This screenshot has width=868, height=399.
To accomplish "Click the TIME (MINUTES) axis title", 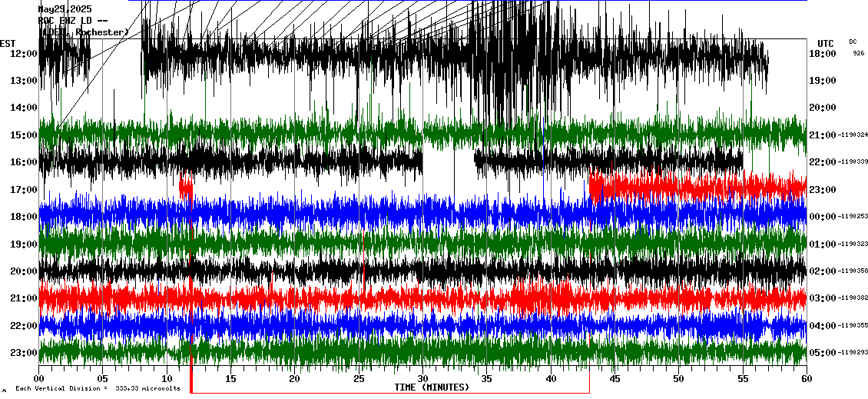I will [432, 387].
